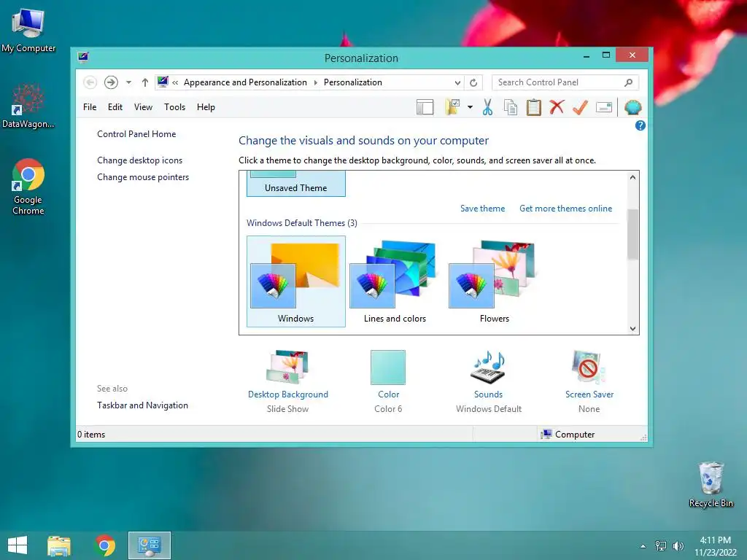Select the Flowers theme
This screenshot has width=747, height=560.
coord(494,281)
